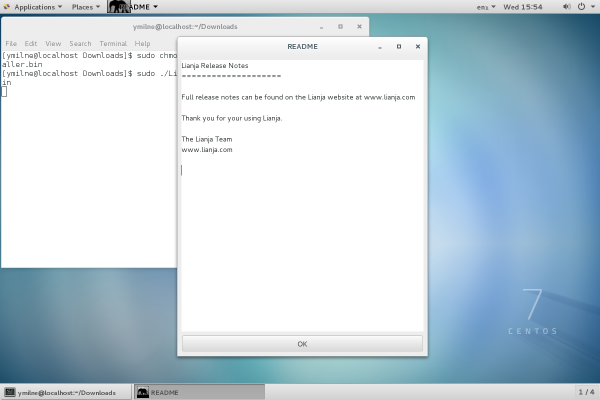Open the Places menu

pos(85,7)
